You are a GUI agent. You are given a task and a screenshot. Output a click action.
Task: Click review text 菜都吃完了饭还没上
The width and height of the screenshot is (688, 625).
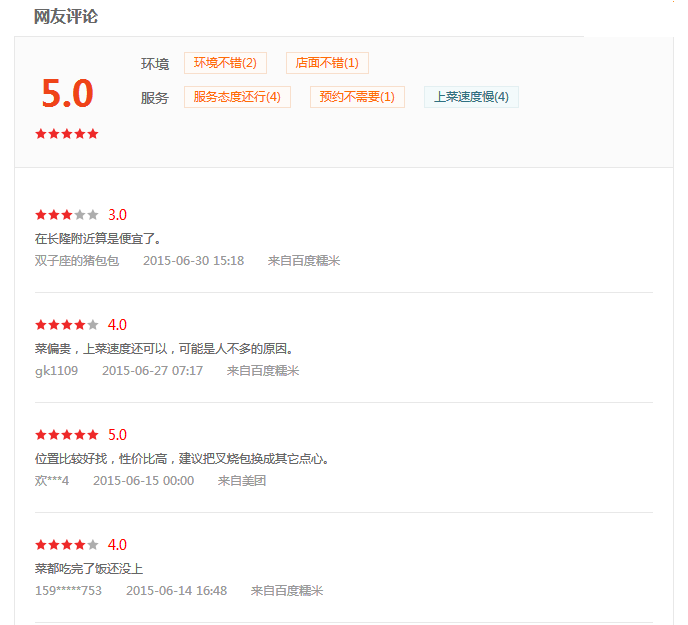click(x=89, y=569)
